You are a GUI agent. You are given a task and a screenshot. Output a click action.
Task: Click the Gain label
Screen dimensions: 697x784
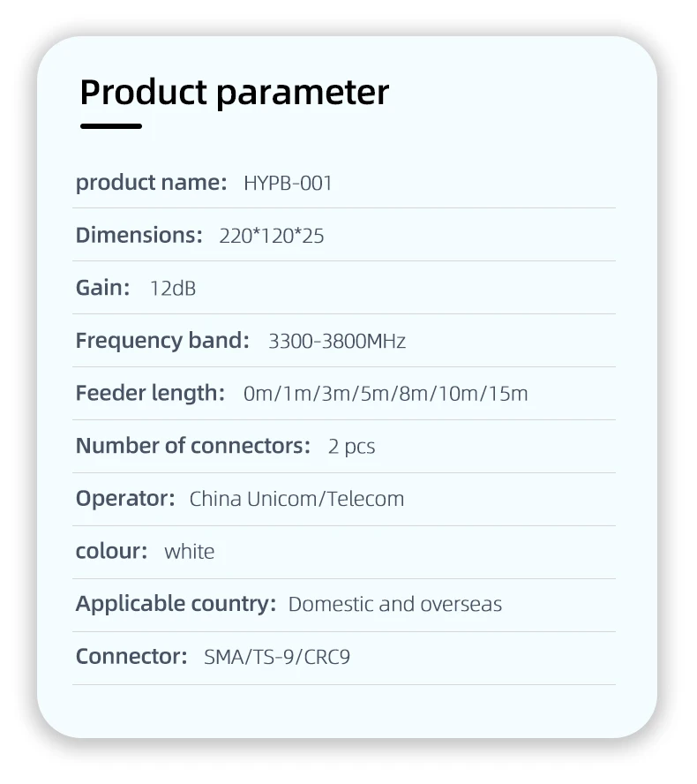pos(102,288)
